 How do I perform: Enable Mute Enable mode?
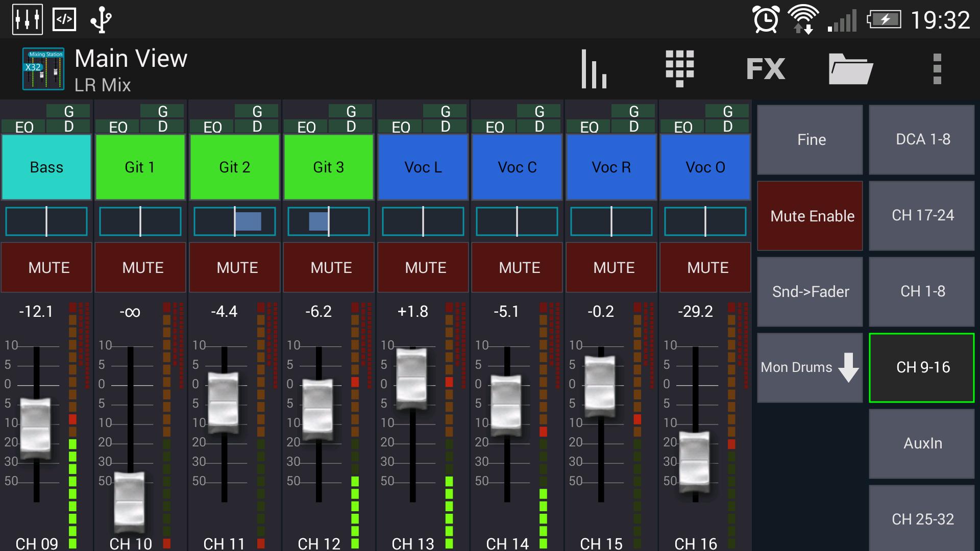810,216
